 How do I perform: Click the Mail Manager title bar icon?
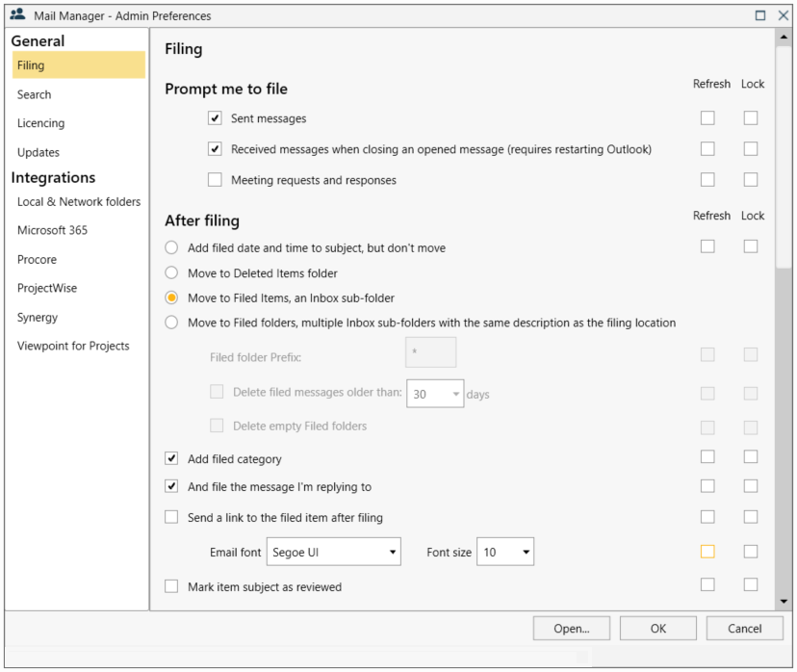17,15
